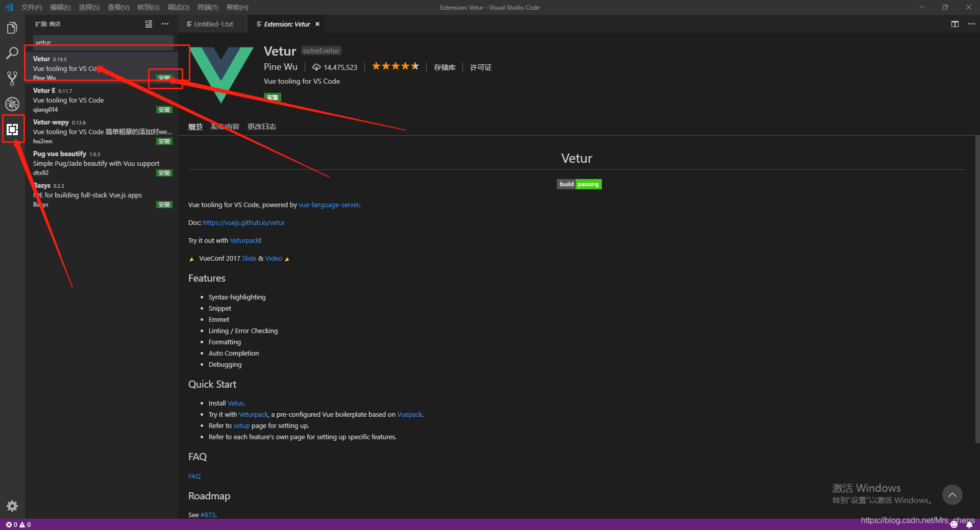Click the Pine Wu publisher name
This screenshot has height=530, width=980.
tap(281, 67)
